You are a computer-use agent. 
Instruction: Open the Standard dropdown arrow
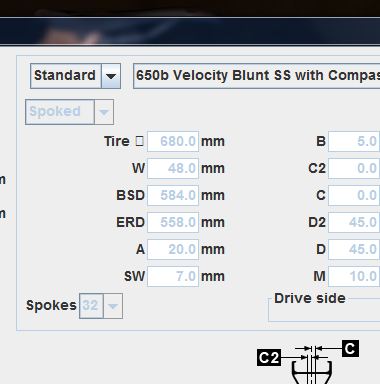click(111, 76)
